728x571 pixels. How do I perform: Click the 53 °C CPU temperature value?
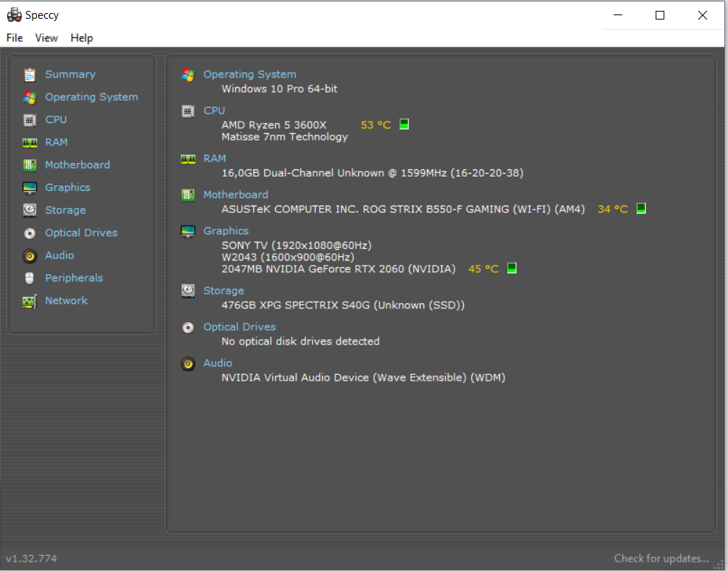pyautogui.click(x=376, y=125)
